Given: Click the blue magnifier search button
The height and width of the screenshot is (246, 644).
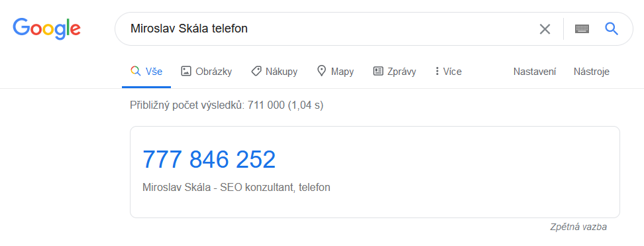Looking at the screenshot, I should (x=612, y=29).
